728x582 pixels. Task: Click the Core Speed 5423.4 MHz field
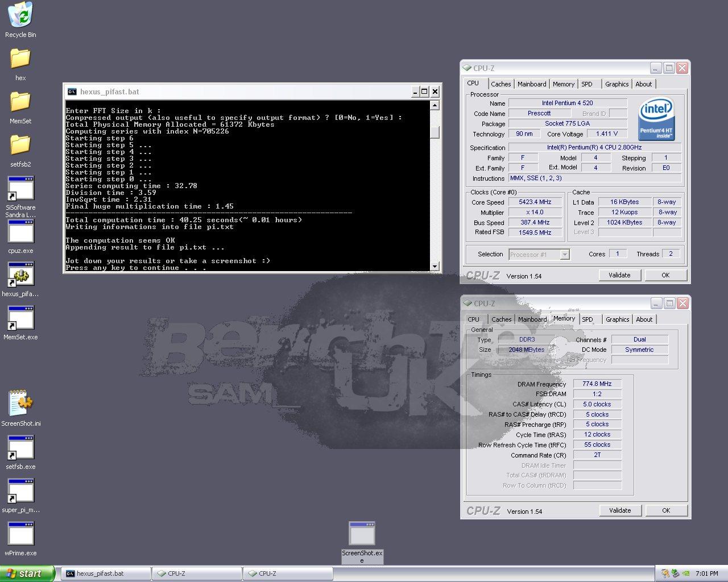coord(535,202)
